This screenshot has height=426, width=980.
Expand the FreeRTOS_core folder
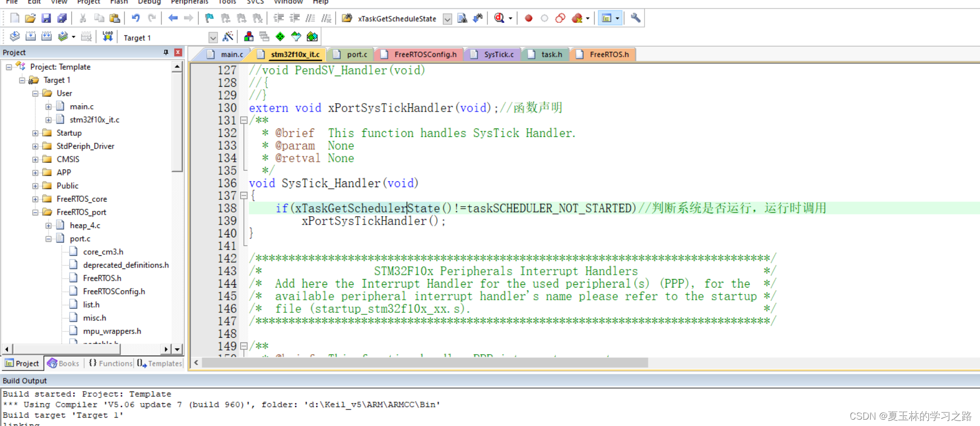[x=35, y=199]
